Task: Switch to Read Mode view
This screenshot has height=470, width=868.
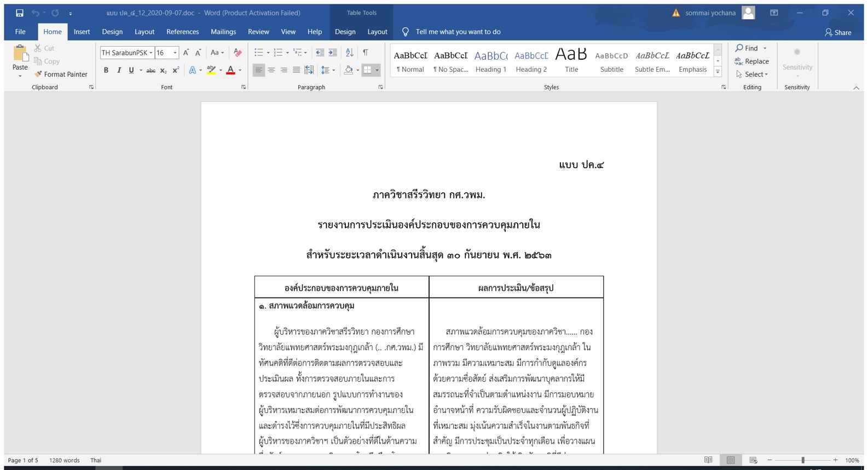Action: 708,460
